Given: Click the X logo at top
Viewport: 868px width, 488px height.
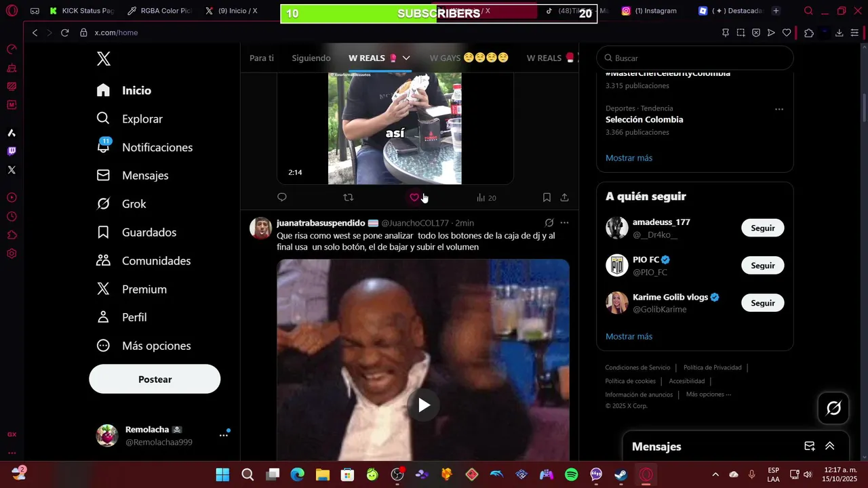Looking at the screenshot, I should click(103, 58).
